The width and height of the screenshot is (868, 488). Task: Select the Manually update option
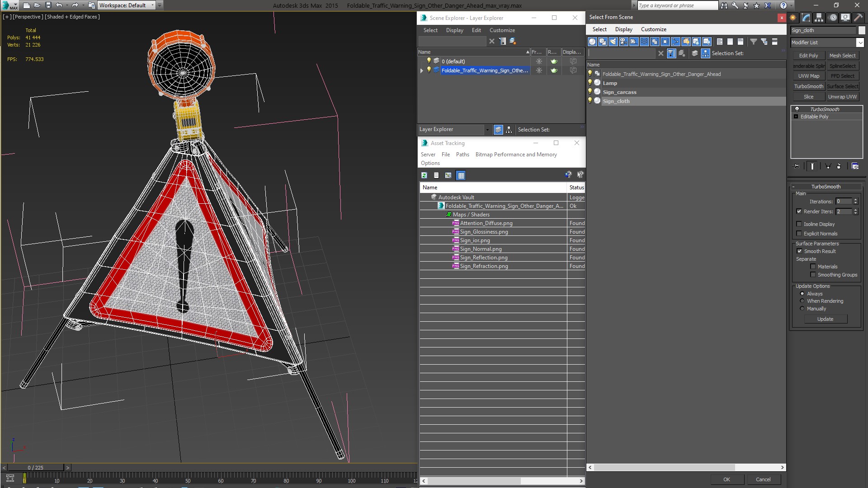802,309
